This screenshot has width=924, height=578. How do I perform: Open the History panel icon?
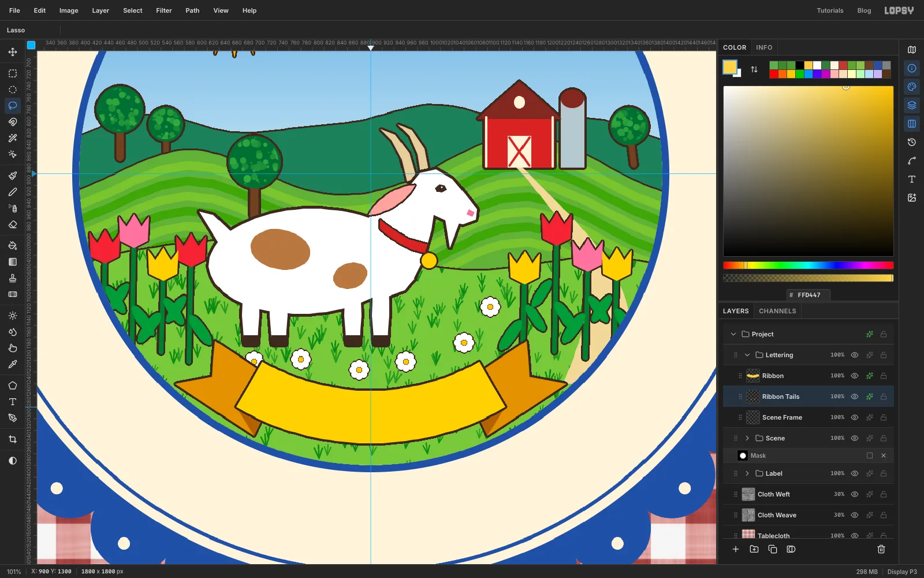tap(912, 142)
